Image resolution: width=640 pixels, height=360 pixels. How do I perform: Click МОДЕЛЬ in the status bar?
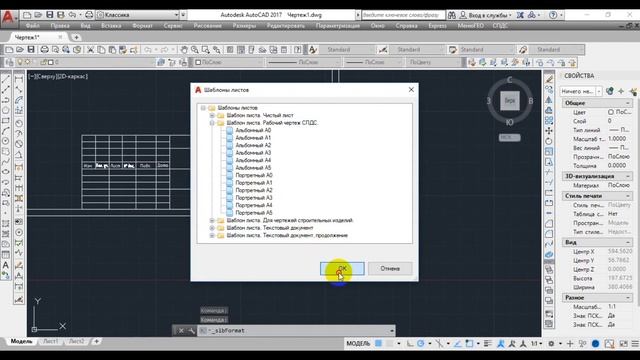(x=358, y=344)
